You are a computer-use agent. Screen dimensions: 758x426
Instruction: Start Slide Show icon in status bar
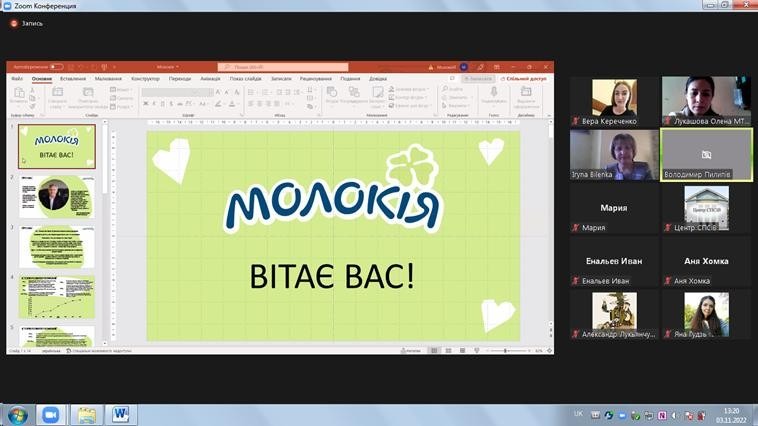477,351
